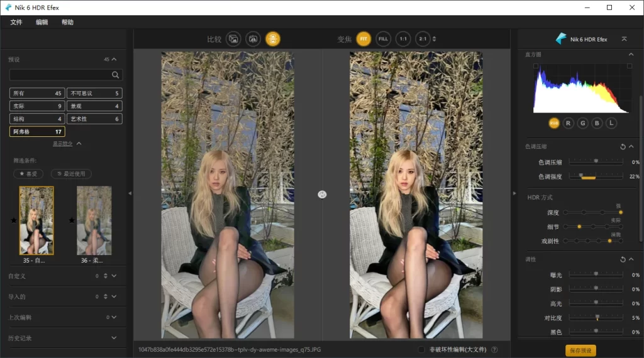
Task: Expand the 自定义 custom presets section
Action: point(114,276)
